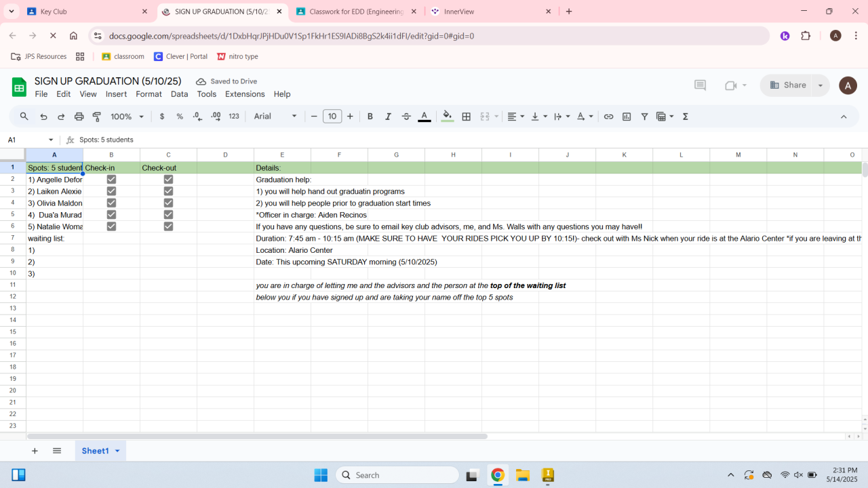Open the Windows Start menu

click(x=321, y=475)
